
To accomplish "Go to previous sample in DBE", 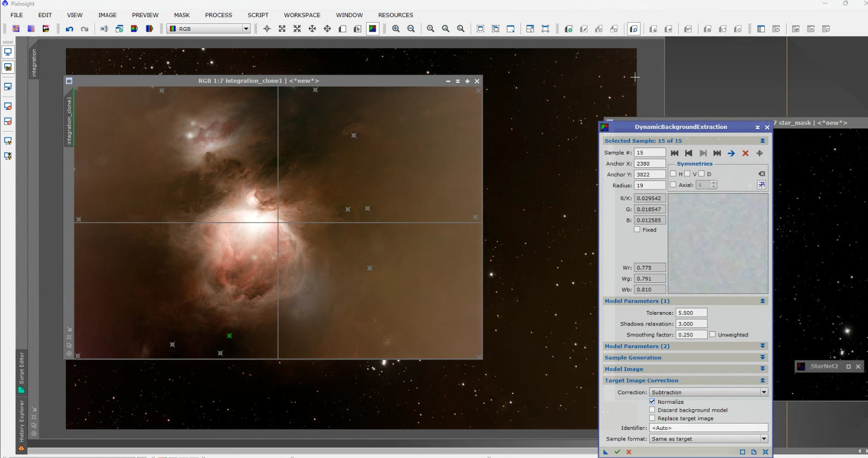I will click(x=688, y=153).
